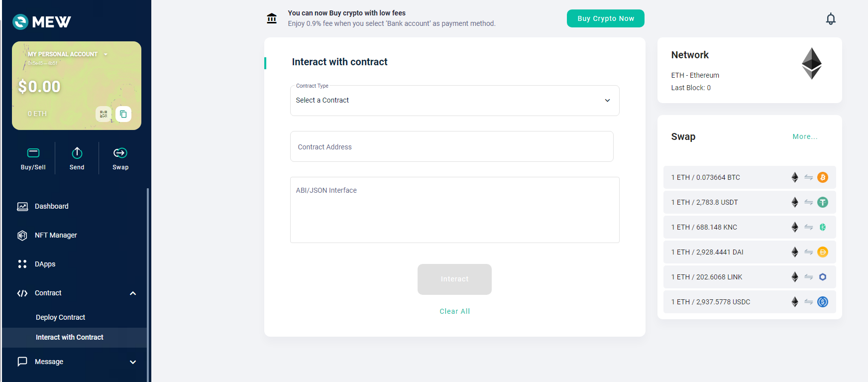
Task: Click the MEW logo
Action: point(42,22)
